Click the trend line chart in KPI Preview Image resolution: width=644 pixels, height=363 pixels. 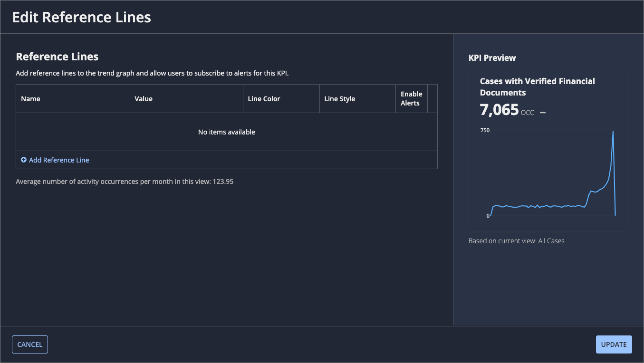pyautogui.click(x=553, y=173)
